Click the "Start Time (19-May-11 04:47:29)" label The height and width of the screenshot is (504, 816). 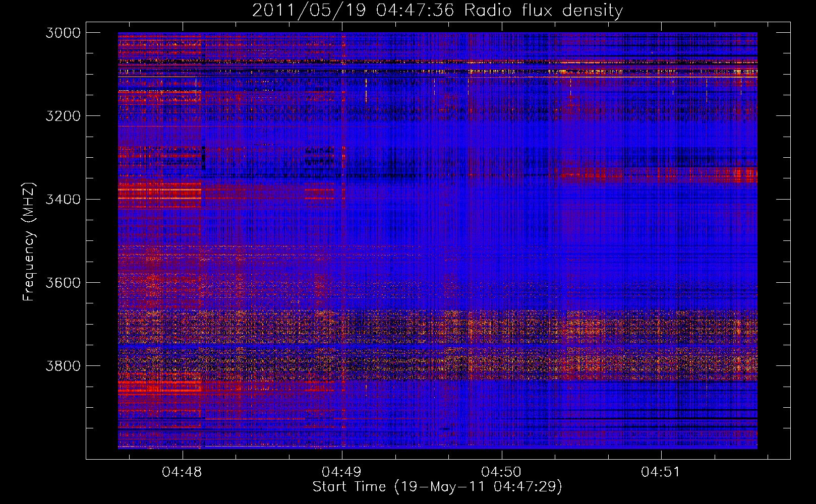[x=437, y=486]
